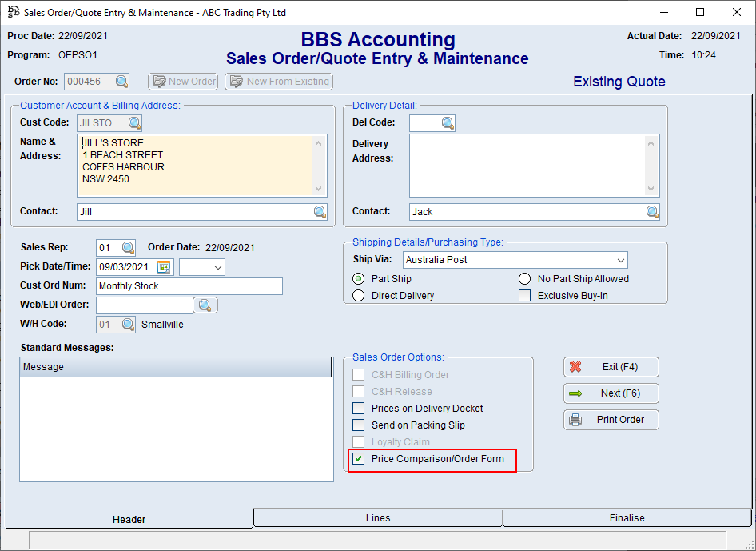Viewport: 756px width, 551px height.
Task: Open the Del Code lookup icon
Action: coord(446,123)
